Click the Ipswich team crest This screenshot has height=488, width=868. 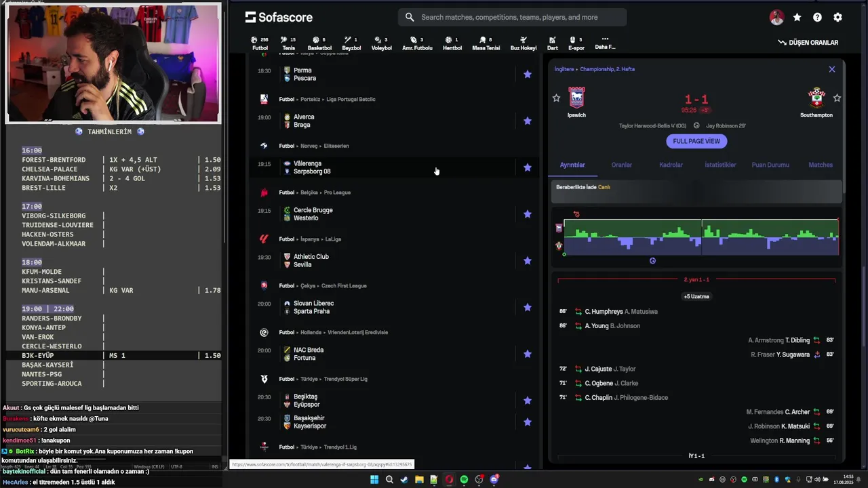pyautogui.click(x=576, y=98)
